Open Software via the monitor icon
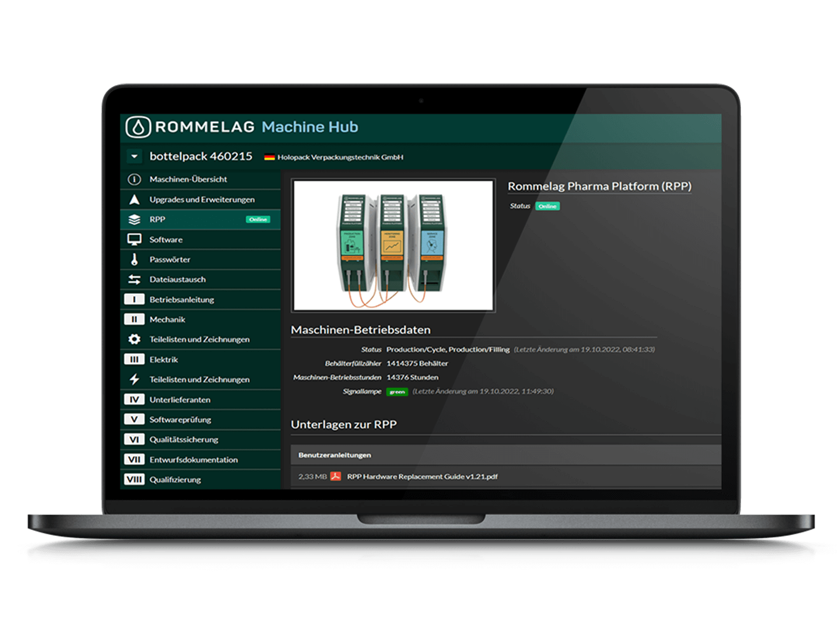Screen dimensions: 840x630 [x=135, y=239]
